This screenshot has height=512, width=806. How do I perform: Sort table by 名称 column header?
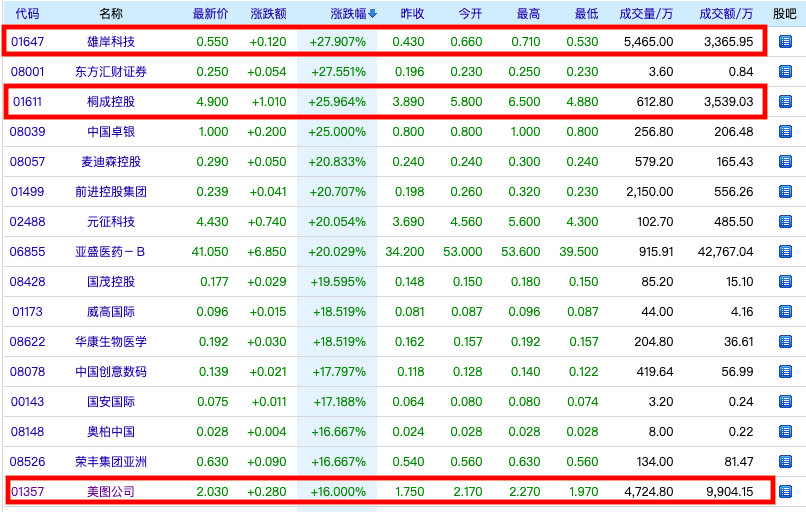111,14
